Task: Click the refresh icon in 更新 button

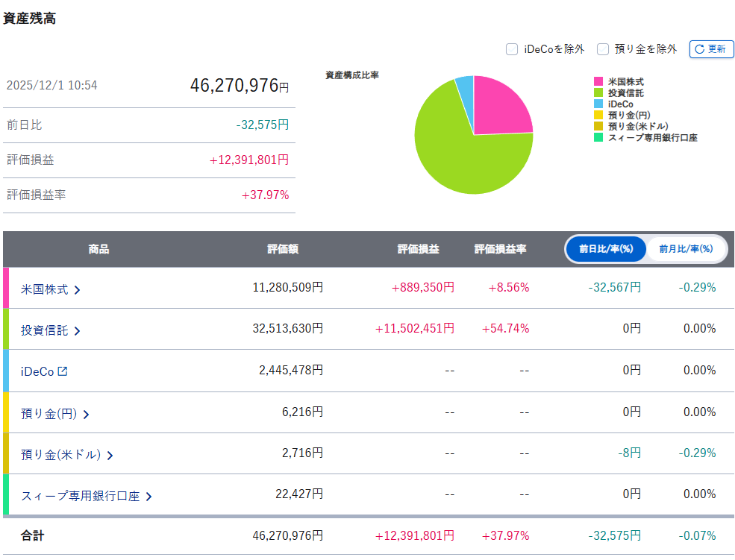Action: (x=699, y=49)
